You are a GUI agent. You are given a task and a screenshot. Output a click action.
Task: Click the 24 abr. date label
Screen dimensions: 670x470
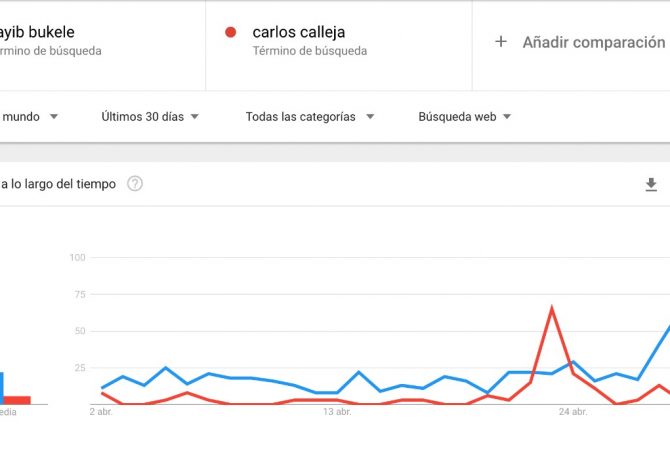(x=573, y=412)
